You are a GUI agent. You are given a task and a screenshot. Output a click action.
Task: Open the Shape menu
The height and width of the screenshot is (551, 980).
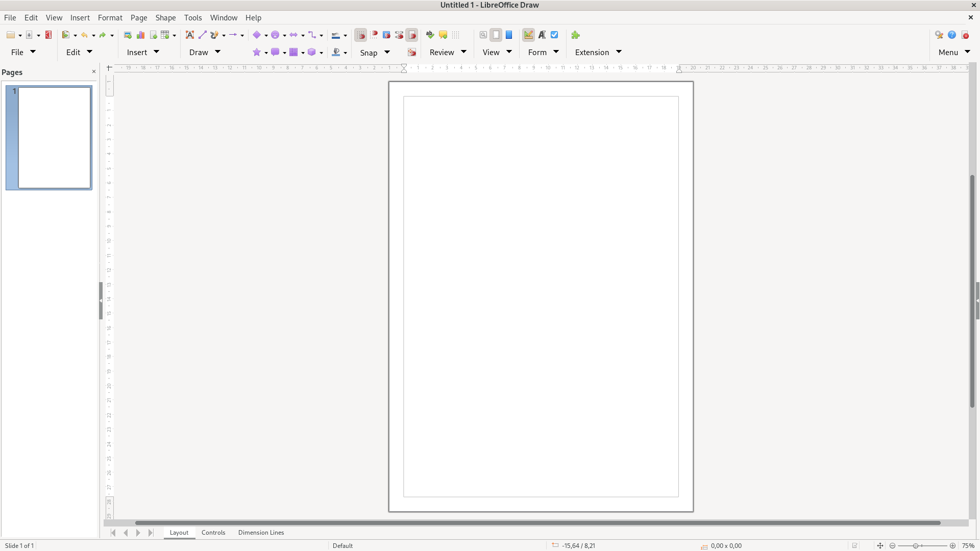pos(165,17)
